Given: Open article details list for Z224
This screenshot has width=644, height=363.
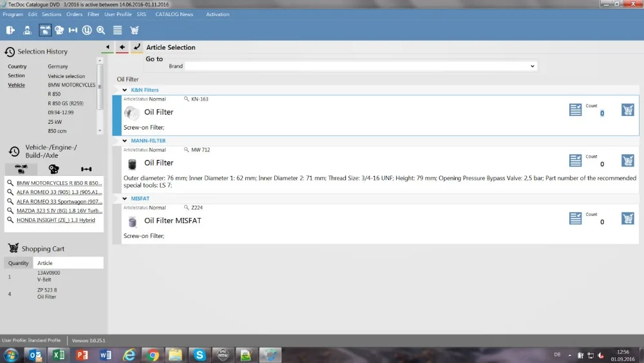Looking at the screenshot, I should tap(575, 219).
